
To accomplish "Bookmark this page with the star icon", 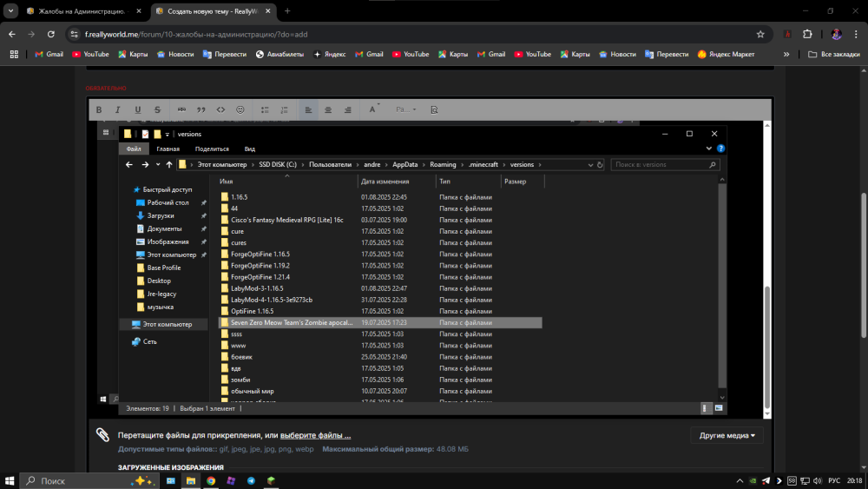I will click(760, 35).
